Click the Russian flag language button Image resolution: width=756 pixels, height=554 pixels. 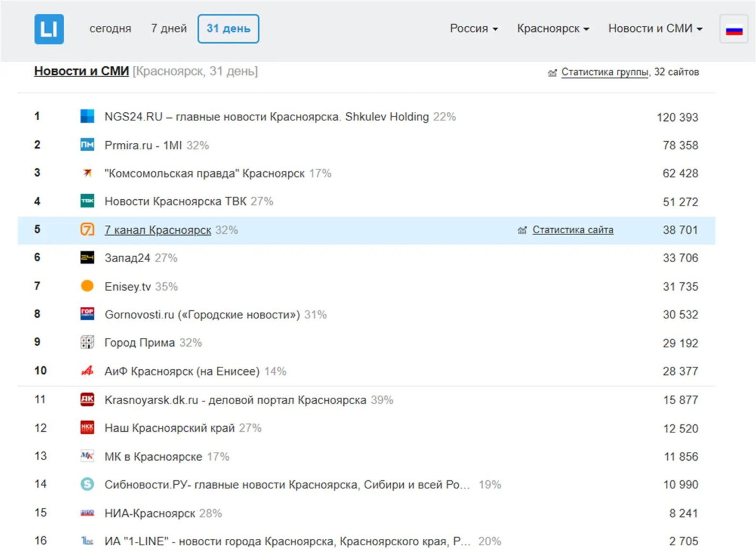point(734,29)
